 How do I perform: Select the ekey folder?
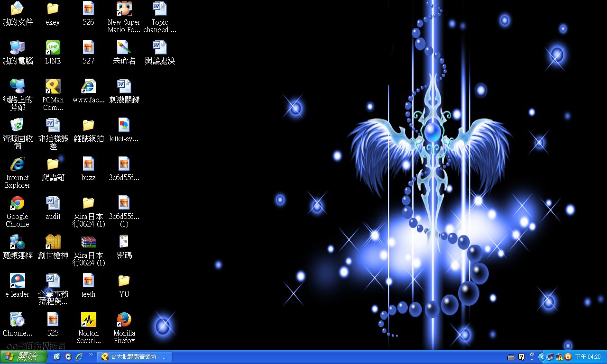tap(53, 9)
